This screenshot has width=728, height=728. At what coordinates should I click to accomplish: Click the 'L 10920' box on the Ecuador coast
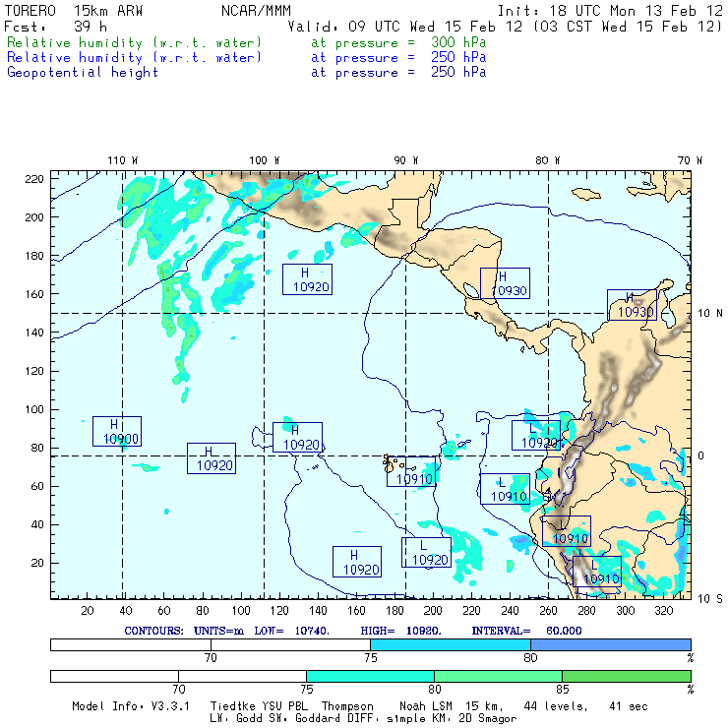(x=536, y=435)
